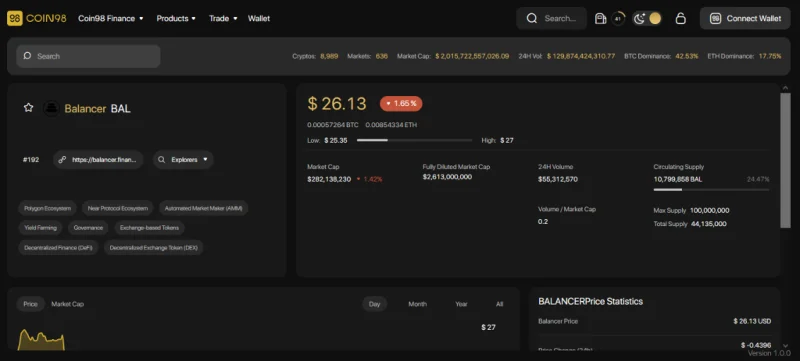Image resolution: width=800 pixels, height=361 pixels.
Task: Click the Market Cap value $282,138,230
Action: pyautogui.click(x=329, y=179)
